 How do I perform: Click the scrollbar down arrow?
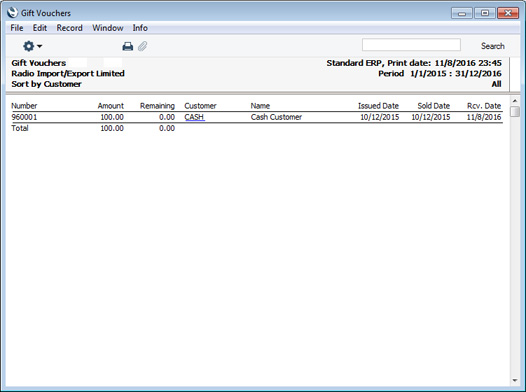pos(515,380)
